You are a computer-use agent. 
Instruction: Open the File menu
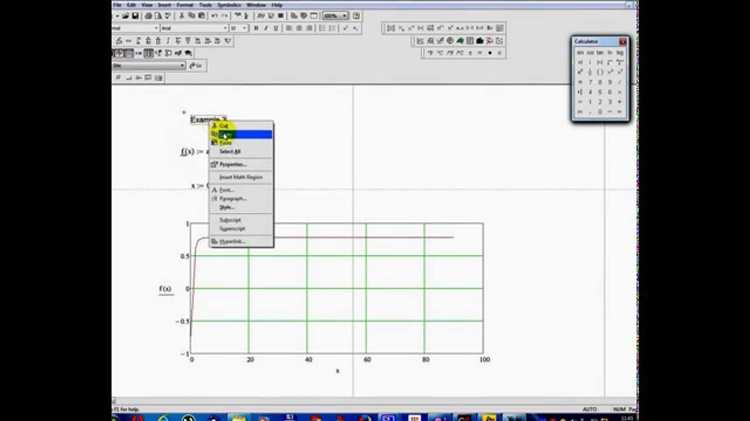(x=118, y=5)
